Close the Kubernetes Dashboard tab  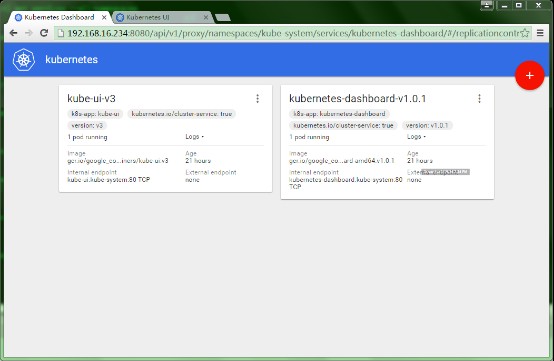point(104,17)
